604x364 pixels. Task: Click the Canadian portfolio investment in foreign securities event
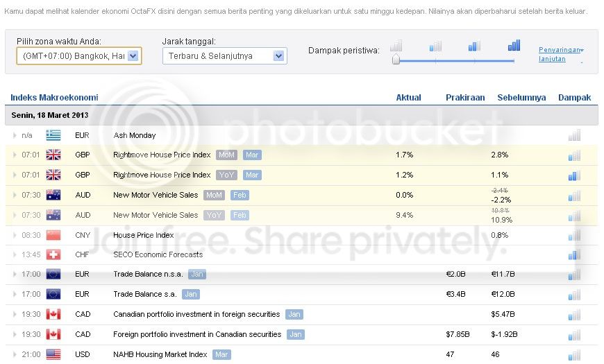coord(196,314)
